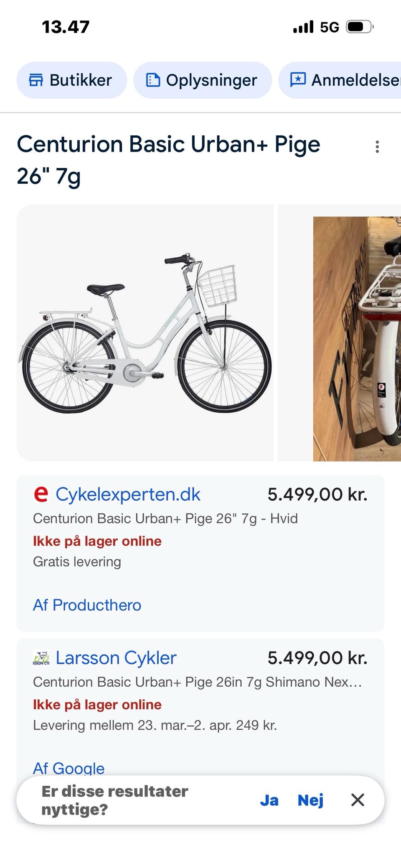
Task: View the white bicycle product image
Action: (x=145, y=333)
